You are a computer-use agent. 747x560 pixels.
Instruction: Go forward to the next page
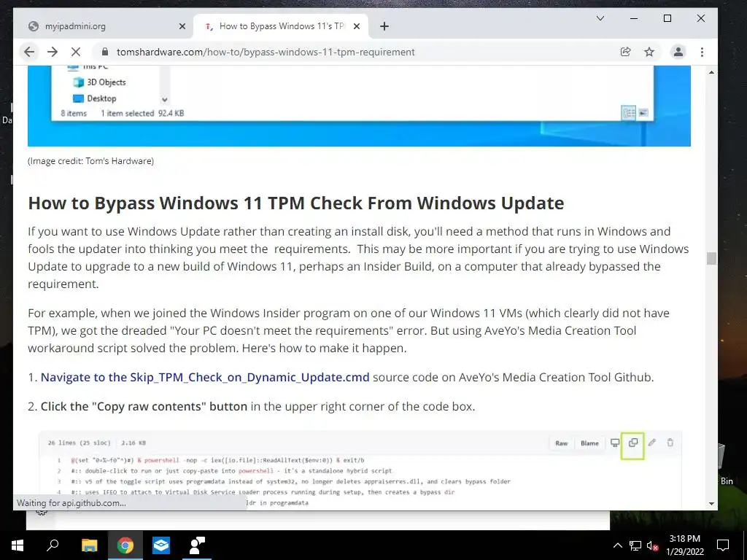click(x=53, y=52)
